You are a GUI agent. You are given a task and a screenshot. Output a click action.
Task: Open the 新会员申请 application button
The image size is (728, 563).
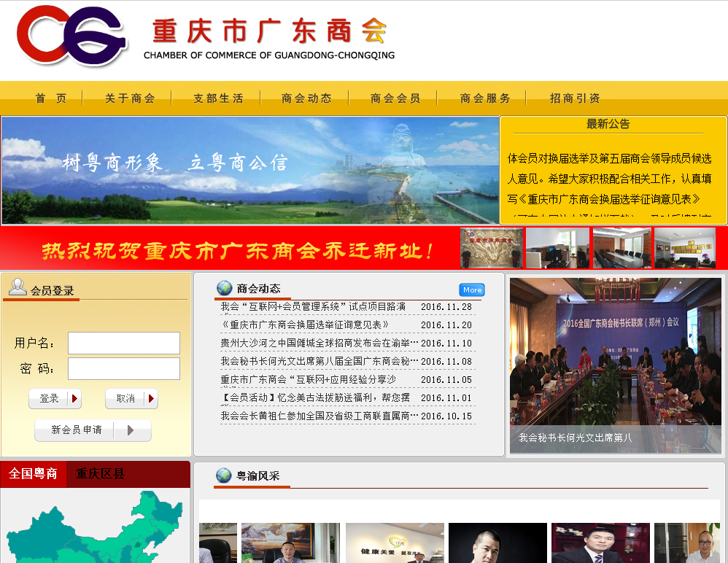(x=93, y=430)
